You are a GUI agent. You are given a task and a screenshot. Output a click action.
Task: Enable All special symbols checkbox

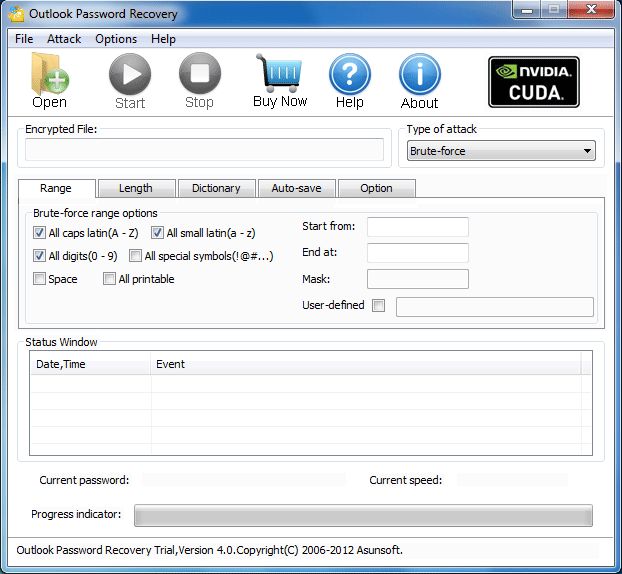click(136, 256)
